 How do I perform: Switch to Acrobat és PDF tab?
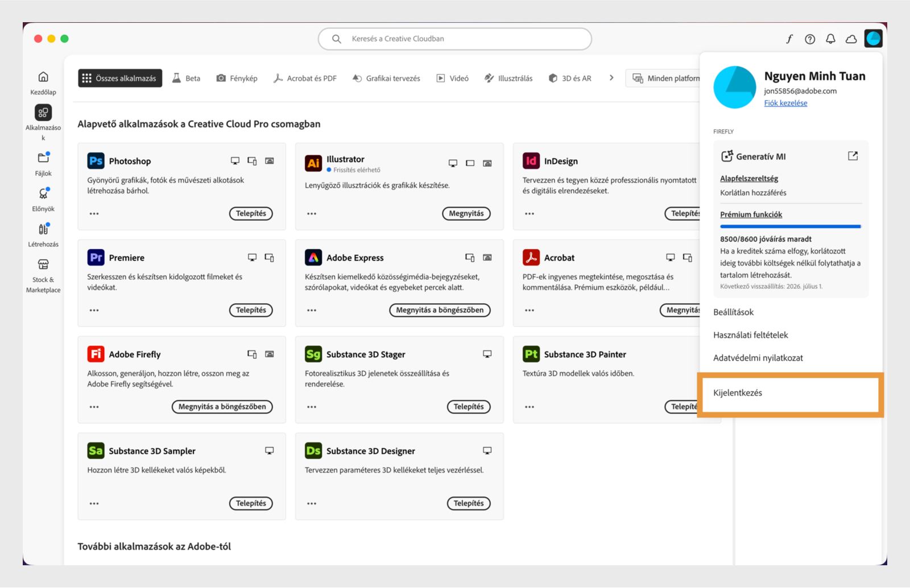point(305,78)
